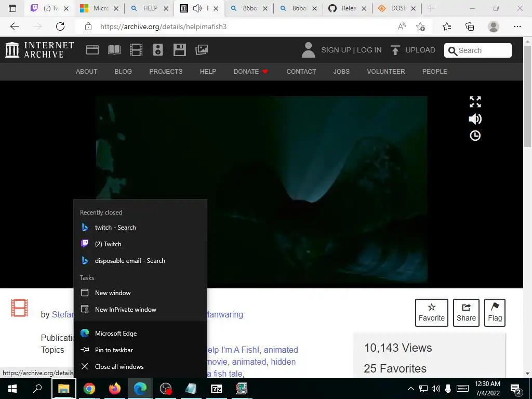This screenshot has height=399, width=532.
Task: Click the Flag button
Action: (x=495, y=312)
